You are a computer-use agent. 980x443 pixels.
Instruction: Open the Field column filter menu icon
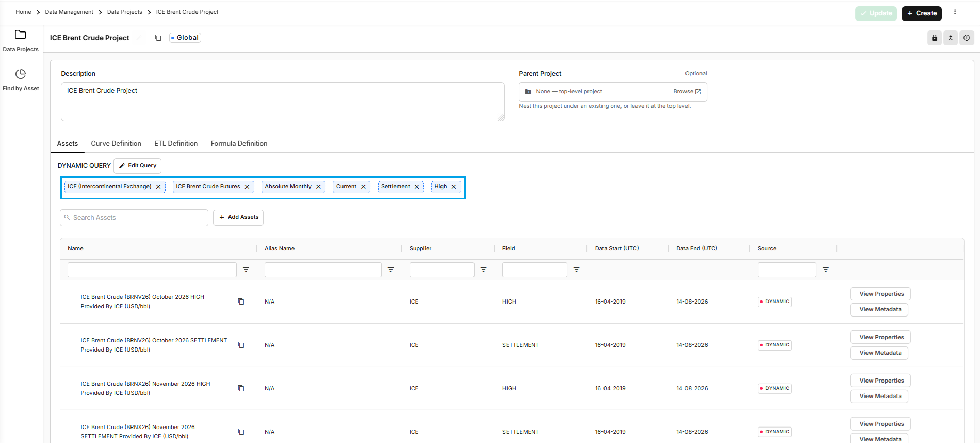point(577,270)
